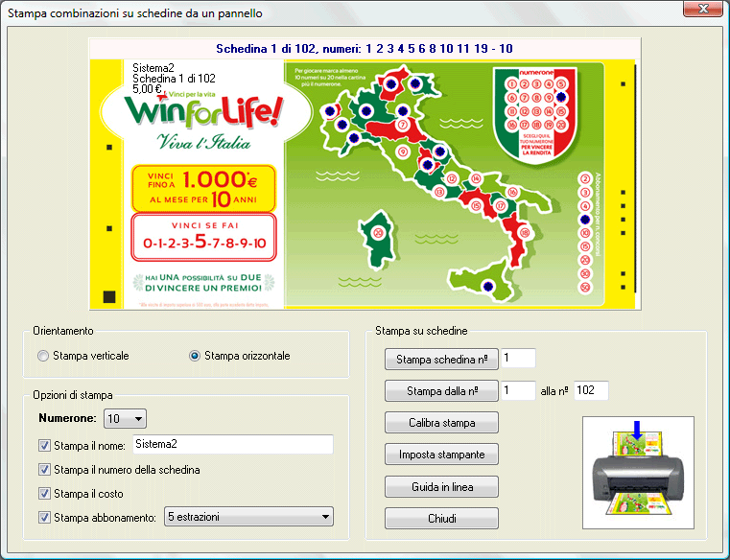Toggle the Stampa abbonamento checkbox
This screenshot has width=730, height=560.
pos(44,518)
